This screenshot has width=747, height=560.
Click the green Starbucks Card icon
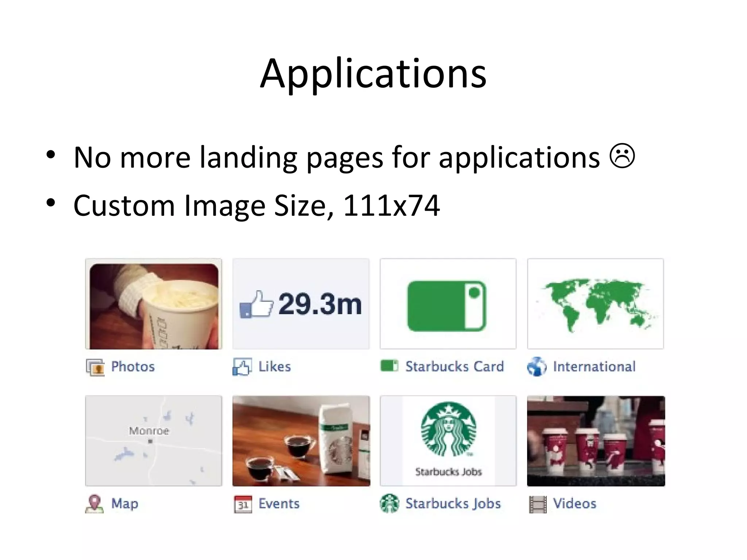point(389,366)
